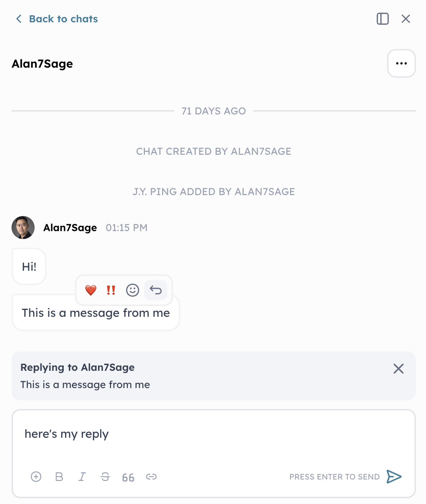Click the add attachment plus icon
The width and height of the screenshot is (426, 504).
36,477
